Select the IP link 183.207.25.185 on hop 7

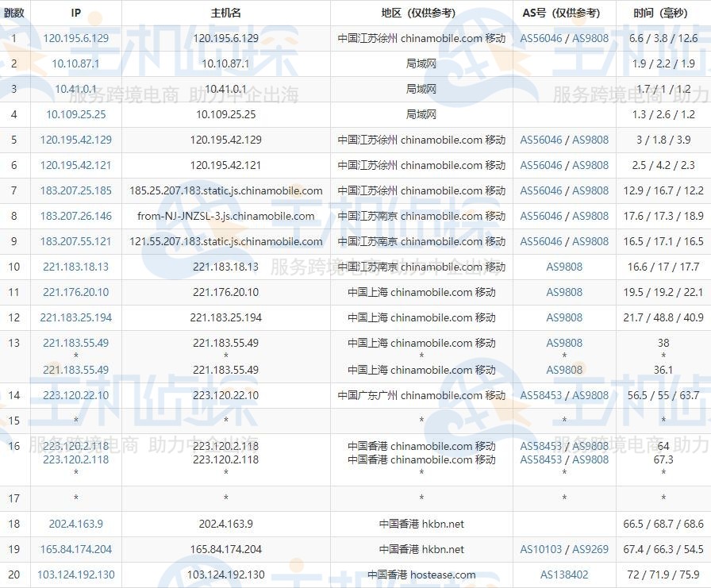point(75,190)
